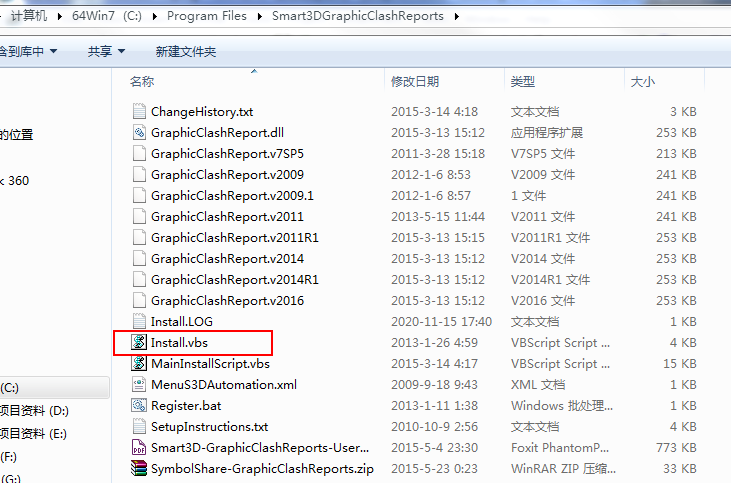Select the GraphicClashReport.v2011 file icon
The width and height of the screenshot is (731, 483).
coord(139,216)
